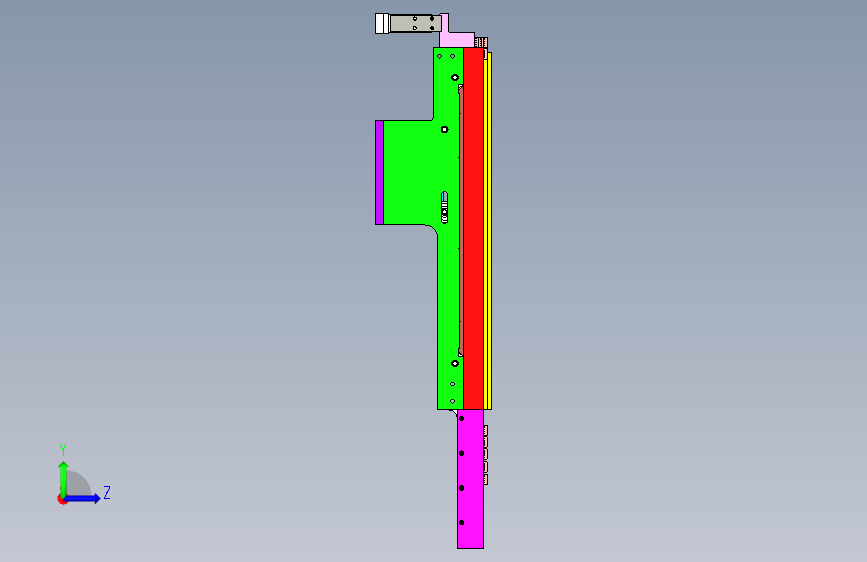Select the purple end plate
This screenshot has width=867, height=562.
coord(379,173)
